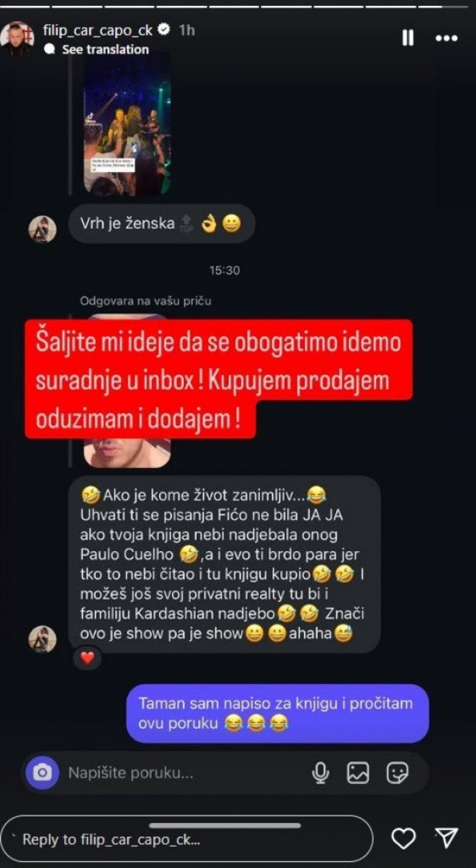Click See translation link

pos(105,49)
